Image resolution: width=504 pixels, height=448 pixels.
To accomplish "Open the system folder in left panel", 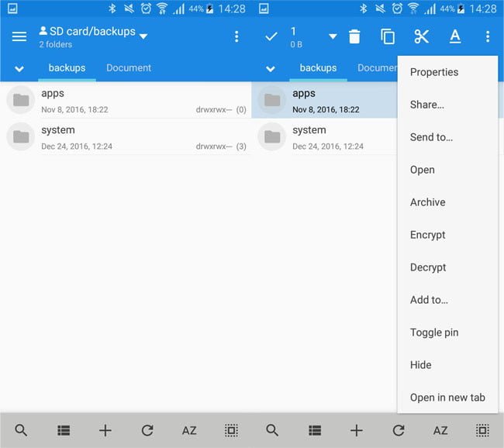I will [x=126, y=137].
